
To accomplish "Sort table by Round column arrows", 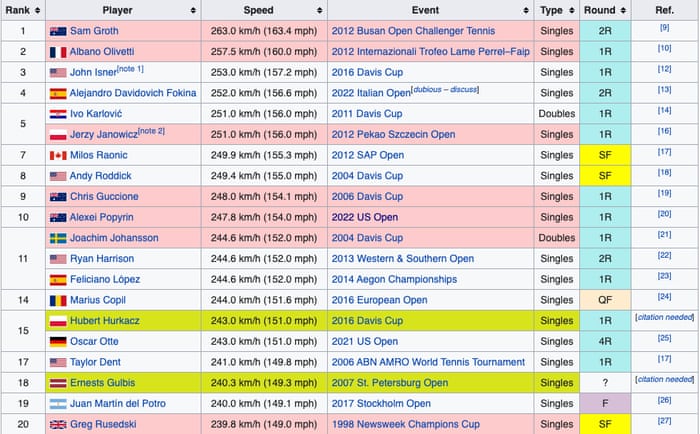I will click(x=623, y=10).
